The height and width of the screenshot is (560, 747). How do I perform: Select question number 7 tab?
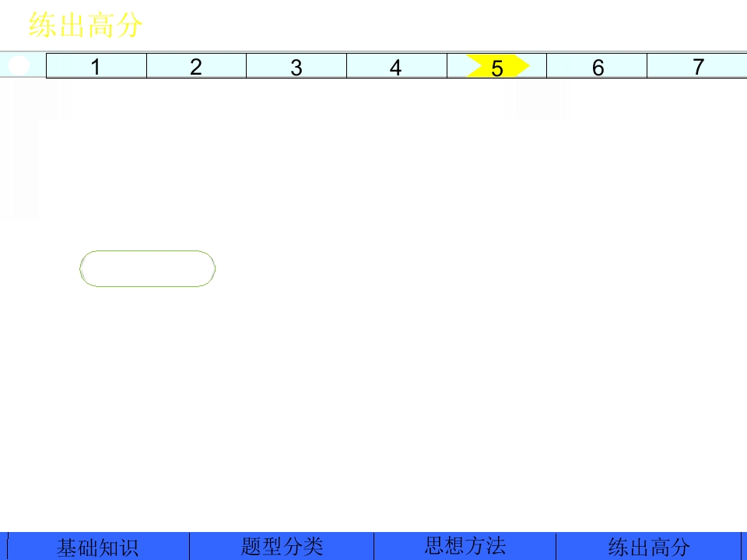pyautogui.click(x=697, y=65)
